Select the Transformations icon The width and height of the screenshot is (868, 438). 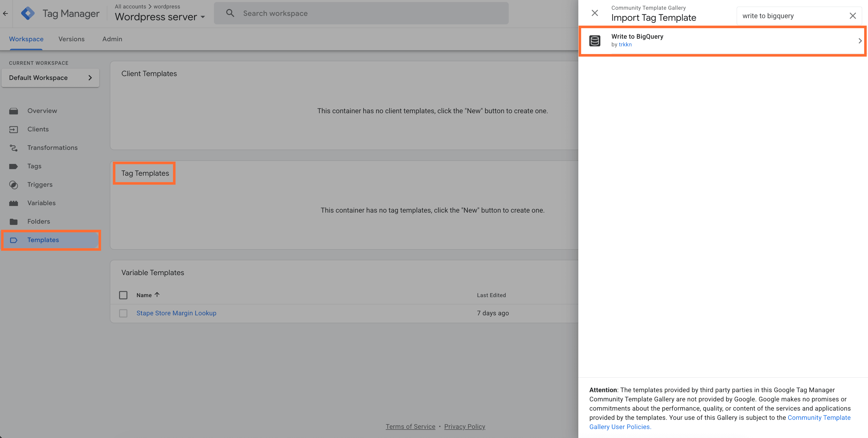[14, 147]
